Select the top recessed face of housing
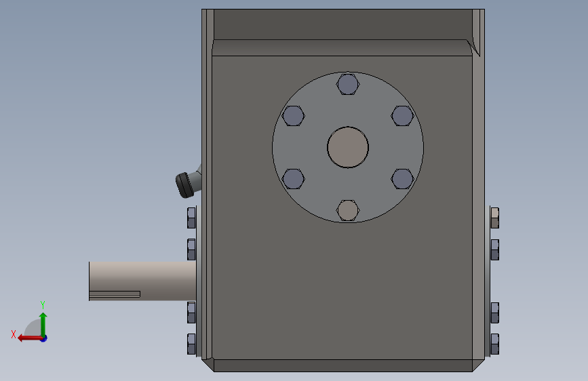 click(x=342, y=24)
